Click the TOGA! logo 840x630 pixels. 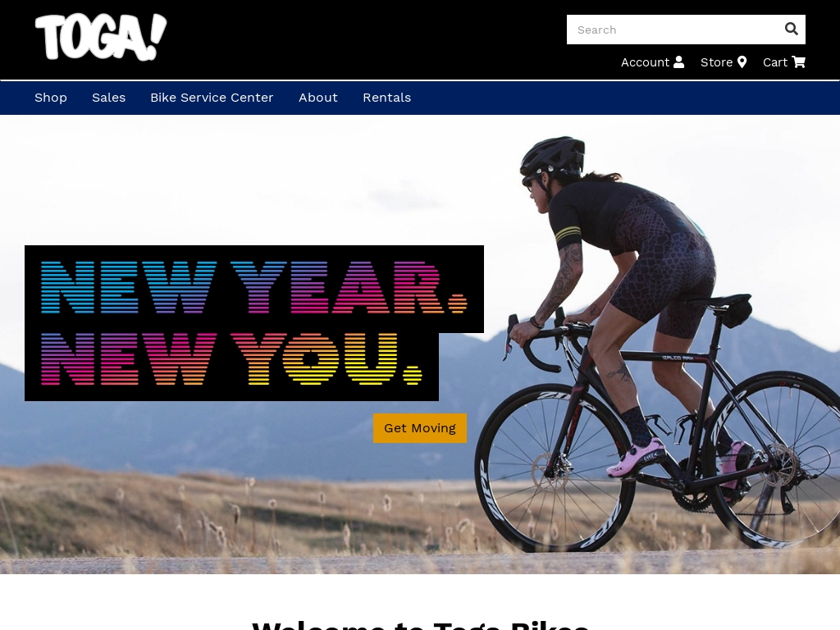pyautogui.click(x=101, y=37)
